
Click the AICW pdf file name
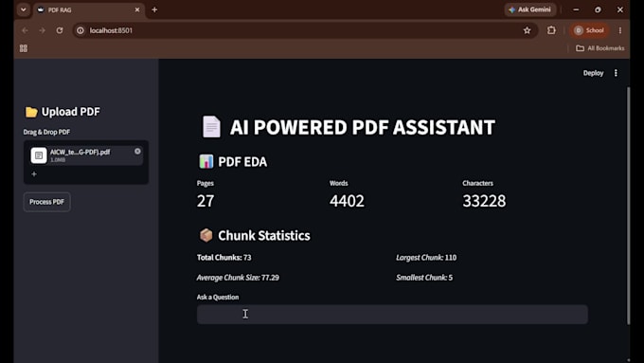[80, 152]
